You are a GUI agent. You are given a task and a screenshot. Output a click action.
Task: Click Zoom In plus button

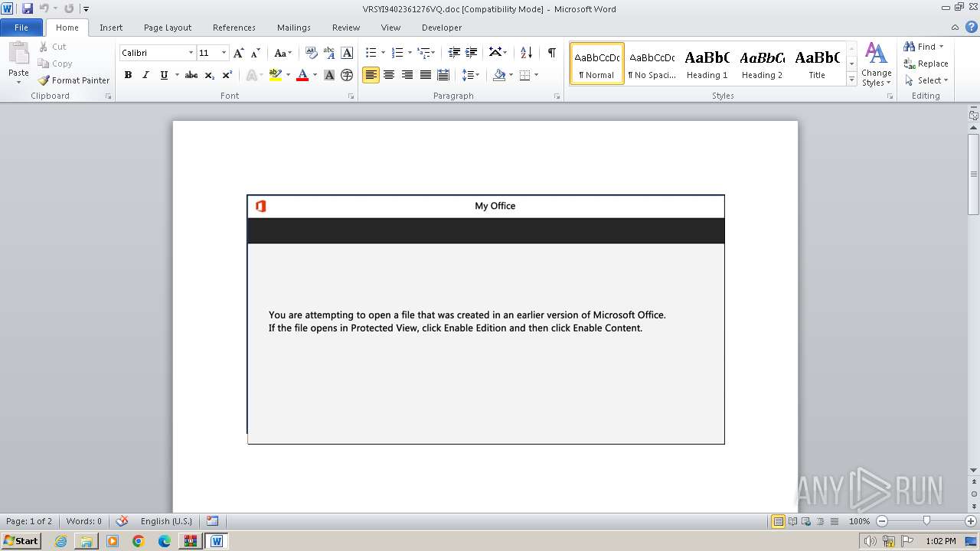click(x=971, y=521)
